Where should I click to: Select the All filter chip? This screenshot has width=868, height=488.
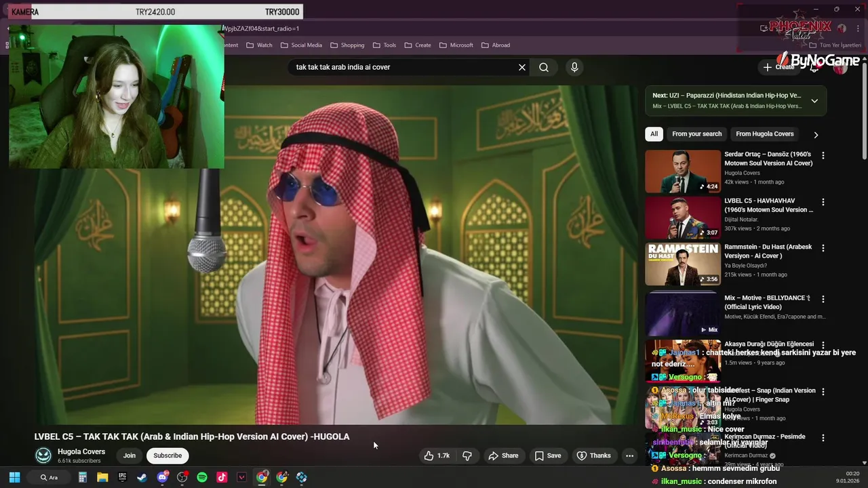point(654,134)
